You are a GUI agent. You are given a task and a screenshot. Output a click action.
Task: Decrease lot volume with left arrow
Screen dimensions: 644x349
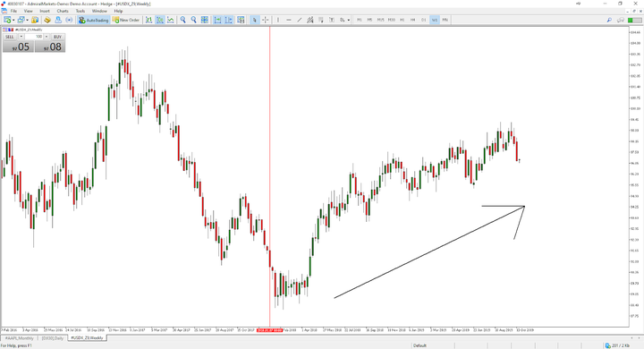[21, 37]
